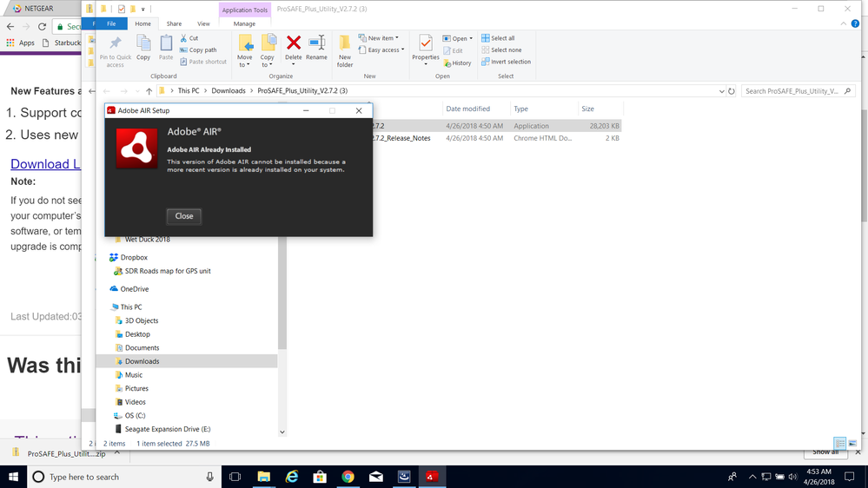Switch to the Home ribbon tab
Screen dimensions: 868x488
(x=142, y=23)
